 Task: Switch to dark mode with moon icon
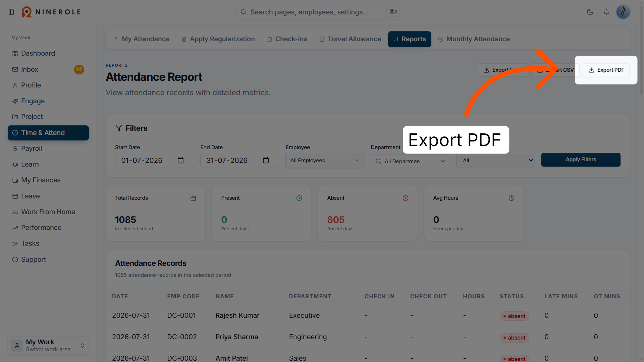(590, 12)
